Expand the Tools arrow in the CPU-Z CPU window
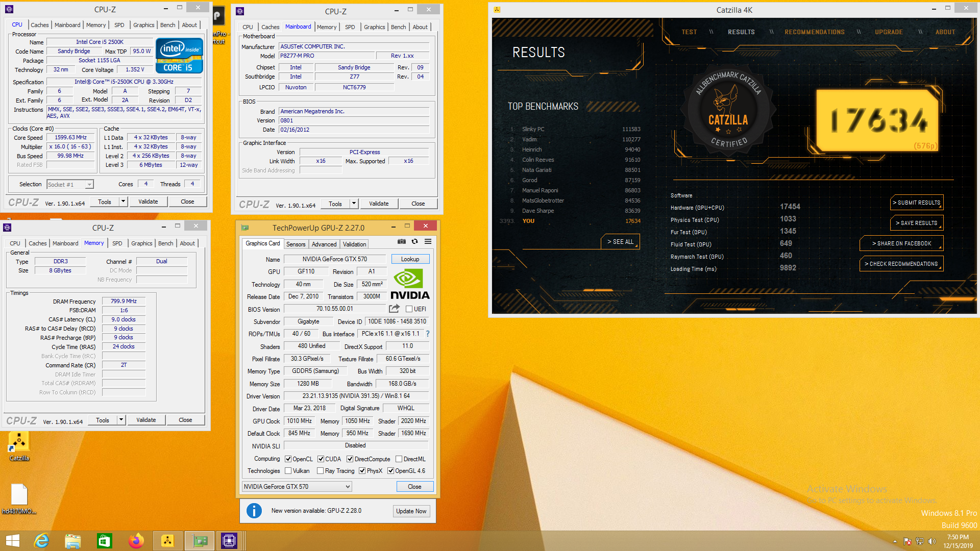This screenshot has height=551, width=980. pos(123,202)
